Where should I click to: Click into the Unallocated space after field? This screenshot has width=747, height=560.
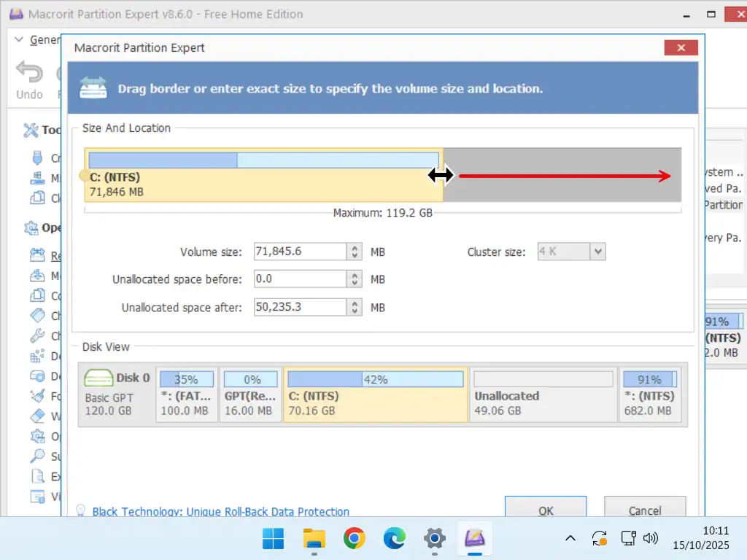(x=299, y=307)
